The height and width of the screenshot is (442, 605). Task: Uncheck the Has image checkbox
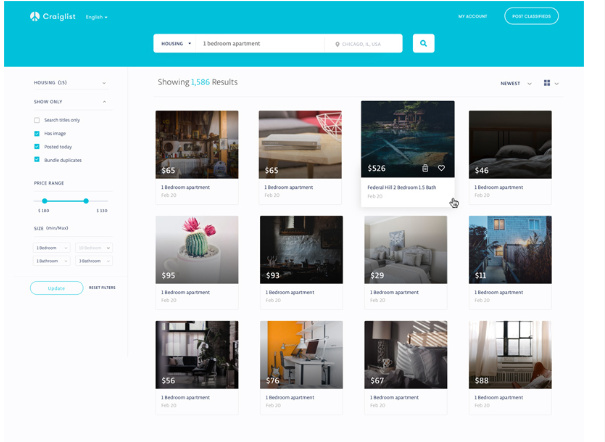click(x=37, y=133)
